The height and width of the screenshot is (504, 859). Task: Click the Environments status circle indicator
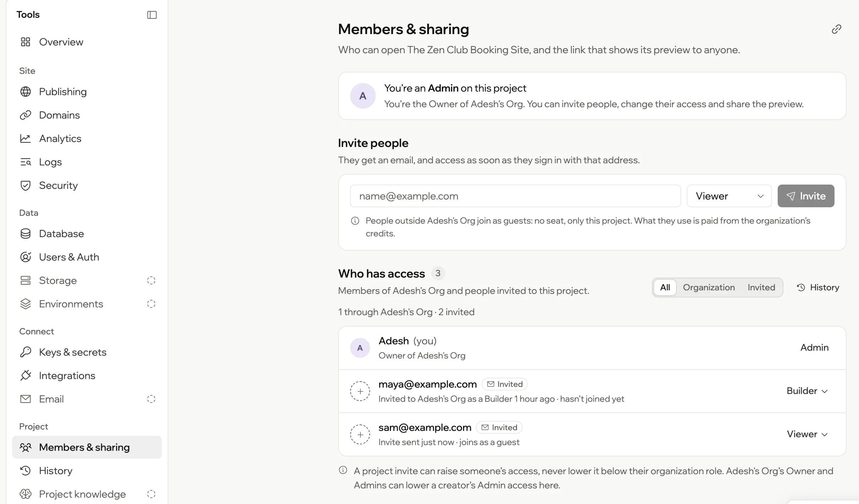(x=151, y=304)
